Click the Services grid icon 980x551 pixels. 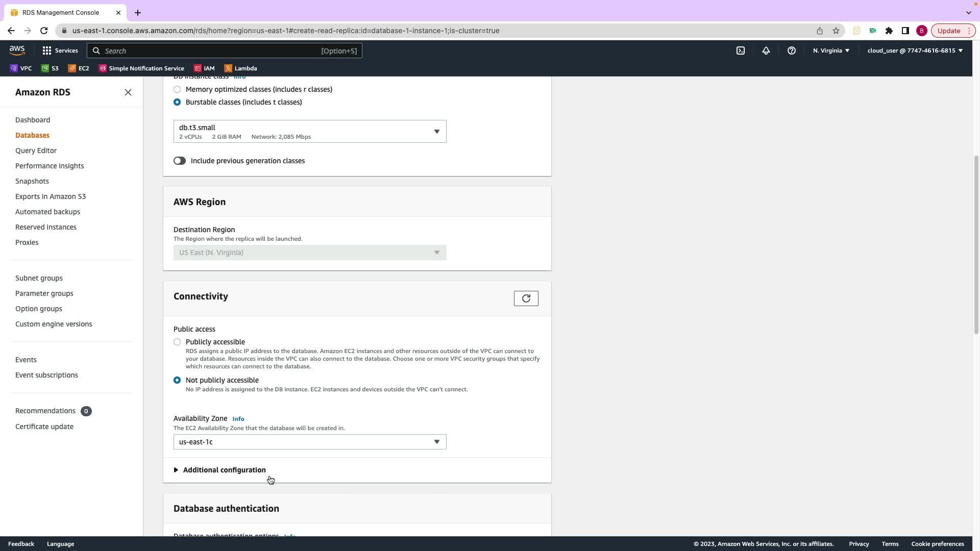point(47,51)
